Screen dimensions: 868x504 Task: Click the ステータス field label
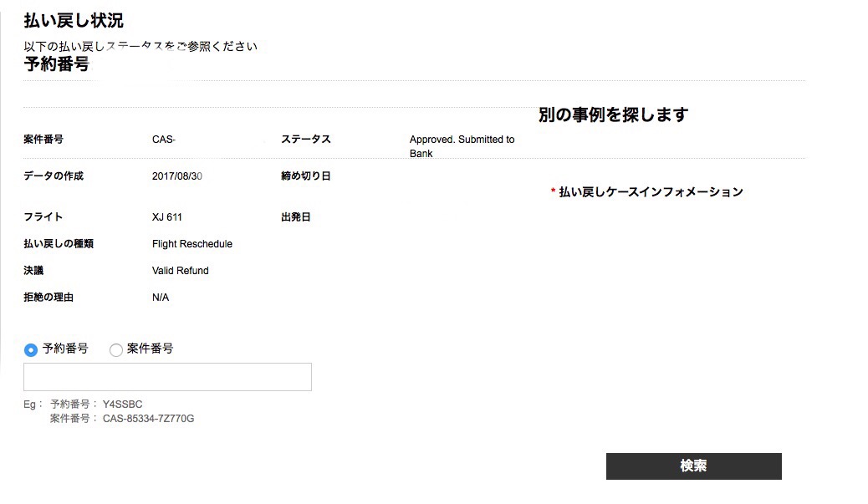click(x=306, y=140)
